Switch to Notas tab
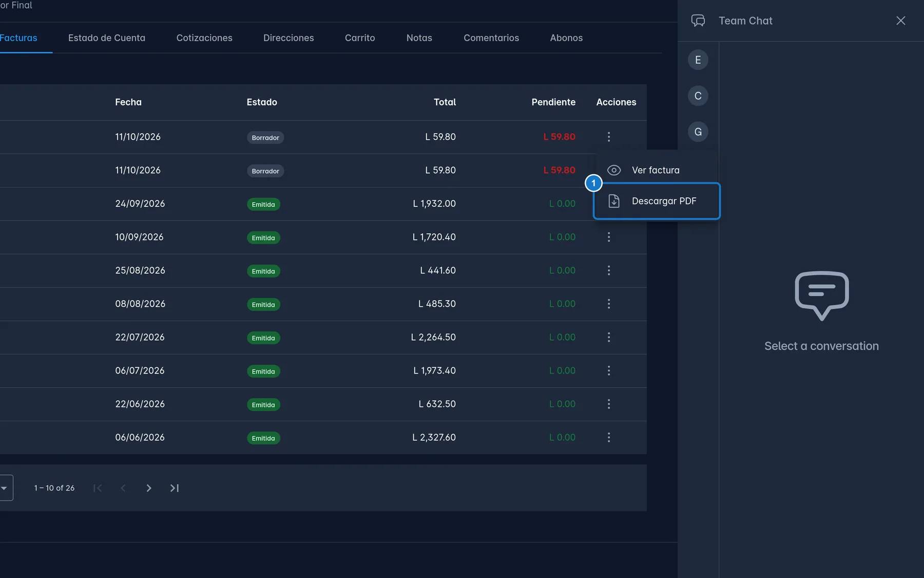 pos(419,38)
